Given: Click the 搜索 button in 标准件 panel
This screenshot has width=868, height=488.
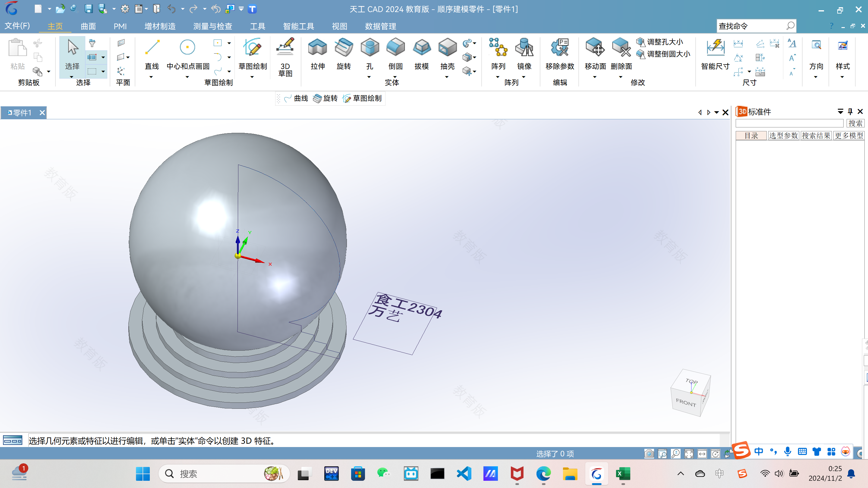Looking at the screenshot, I should tap(855, 123).
